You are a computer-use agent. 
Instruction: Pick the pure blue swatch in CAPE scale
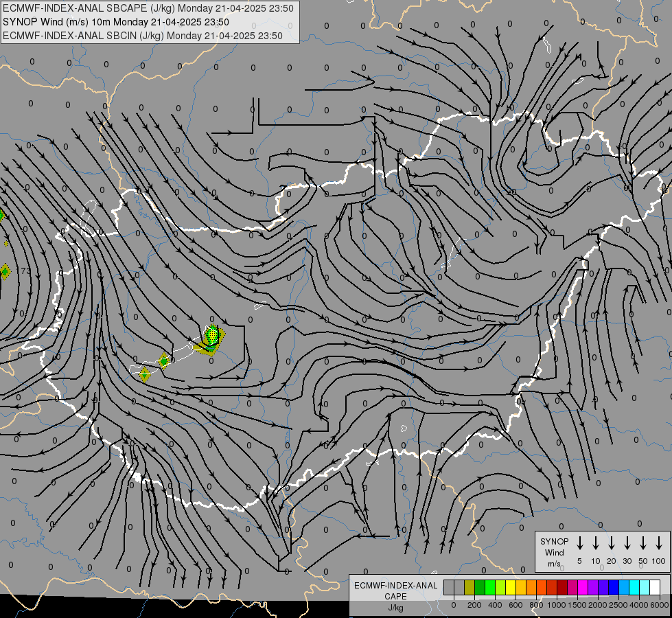point(614,587)
